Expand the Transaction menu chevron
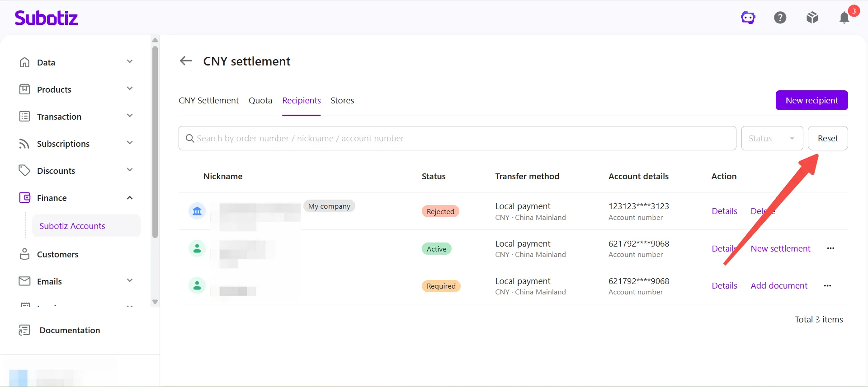 point(130,116)
